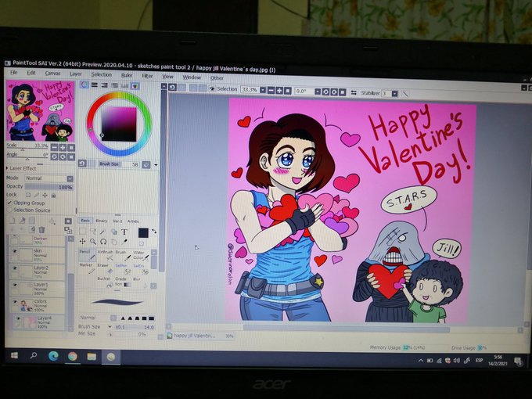Delete layer using trash can icon
Image resolution: width=532 pixels, height=399 pixels.
41,230
